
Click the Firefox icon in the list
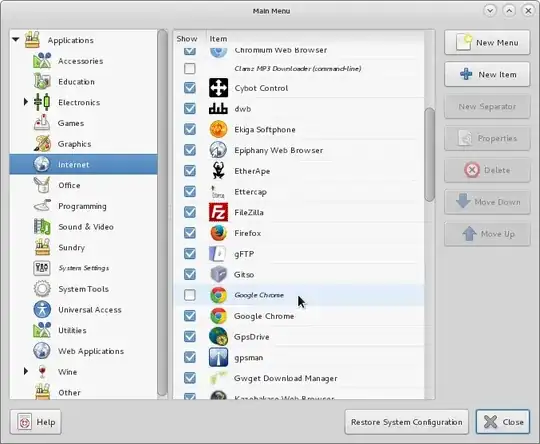[218, 233]
